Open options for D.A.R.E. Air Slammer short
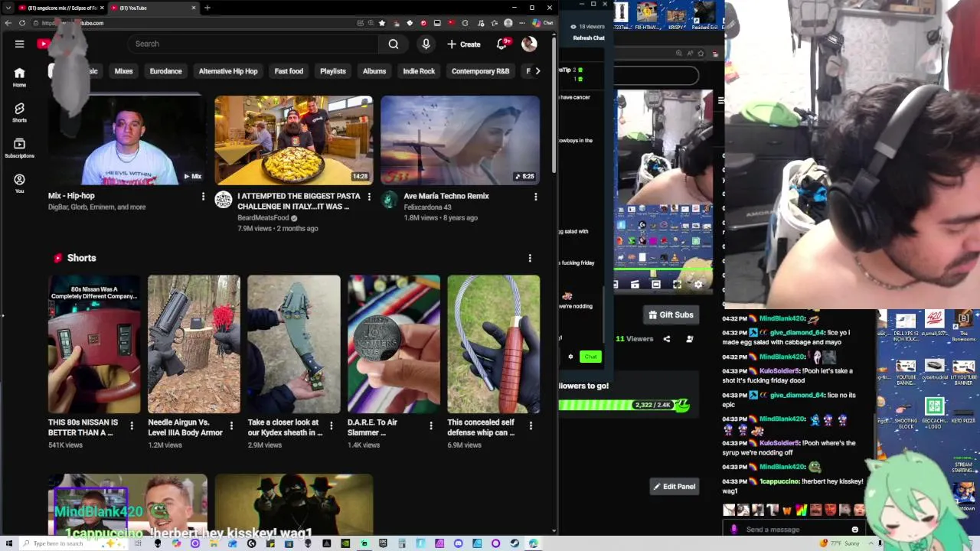The height and width of the screenshot is (551, 980). coord(430,425)
